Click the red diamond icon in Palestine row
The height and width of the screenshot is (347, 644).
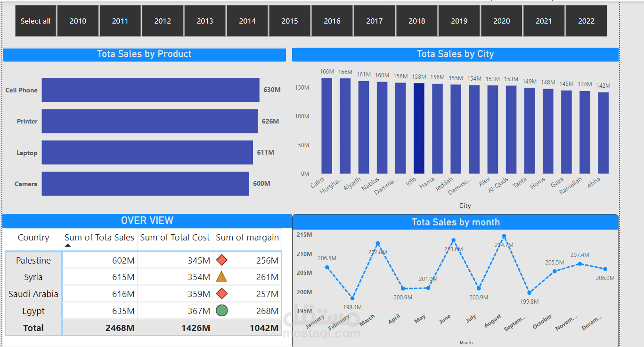point(222,260)
